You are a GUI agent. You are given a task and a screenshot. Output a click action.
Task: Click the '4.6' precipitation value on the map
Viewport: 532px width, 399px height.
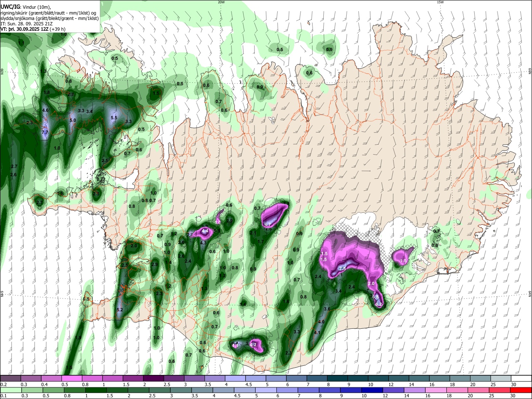46,110
